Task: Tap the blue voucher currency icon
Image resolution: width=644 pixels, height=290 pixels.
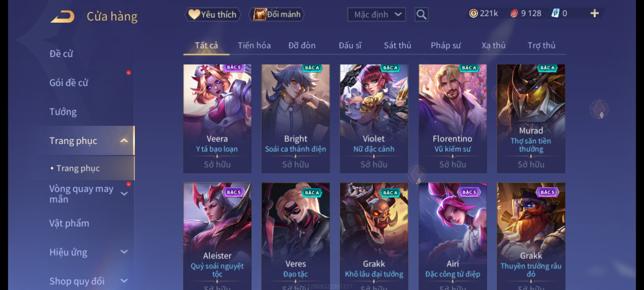Action: click(555, 13)
